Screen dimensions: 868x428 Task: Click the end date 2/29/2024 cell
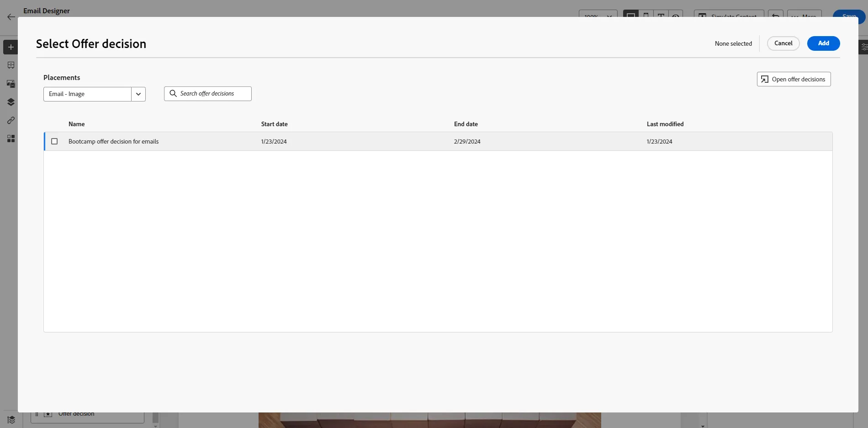click(467, 141)
